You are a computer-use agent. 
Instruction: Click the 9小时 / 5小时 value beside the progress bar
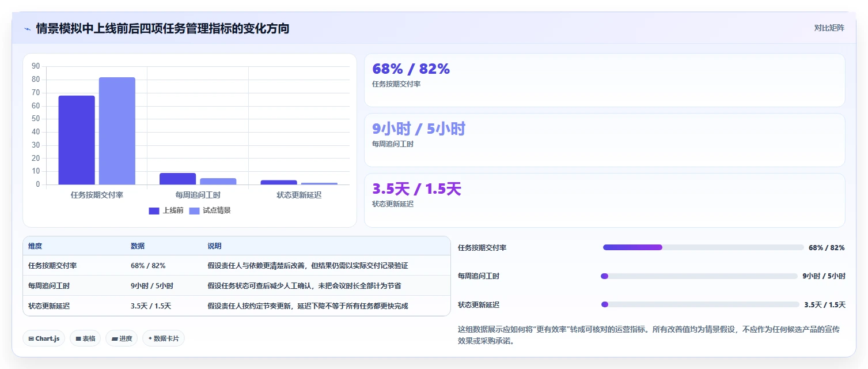pos(824,276)
